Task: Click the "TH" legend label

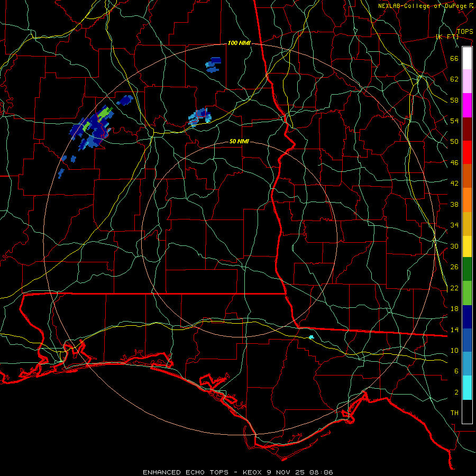Action: tap(454, 413)
